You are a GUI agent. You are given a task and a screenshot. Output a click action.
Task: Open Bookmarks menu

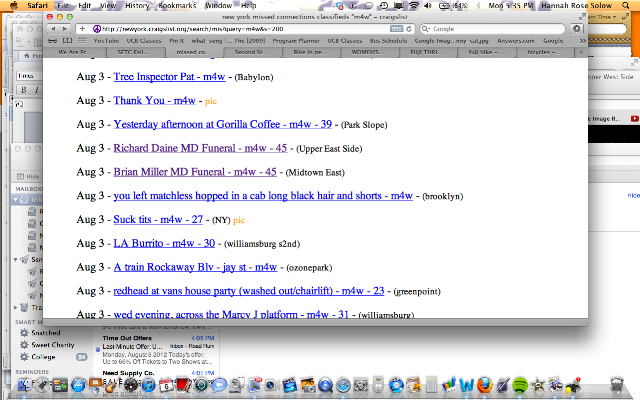tap(177, 5)
